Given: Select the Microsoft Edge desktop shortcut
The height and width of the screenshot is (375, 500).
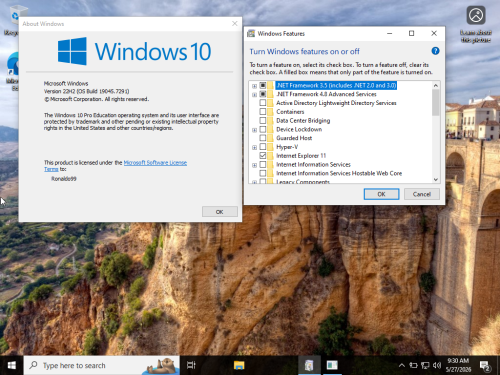Looking at the screenshot, I should (x=13, y=71).
